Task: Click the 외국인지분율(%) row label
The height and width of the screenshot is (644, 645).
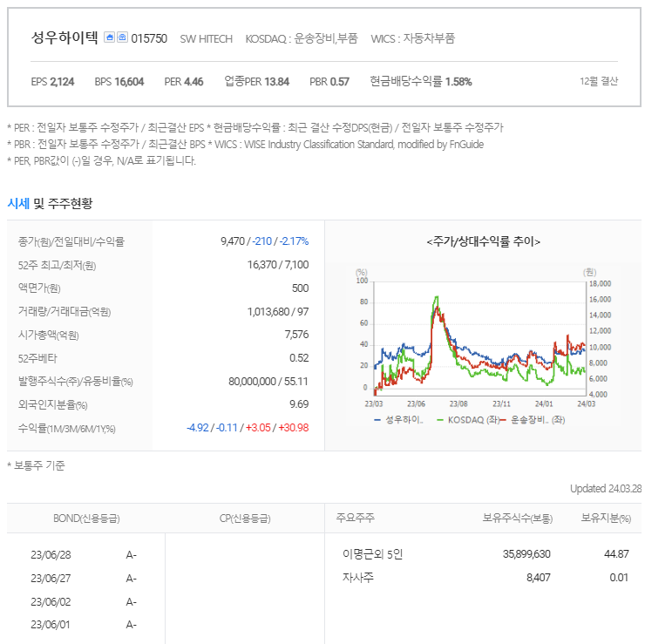Action: pyautogui.click(x=52, y=404)
